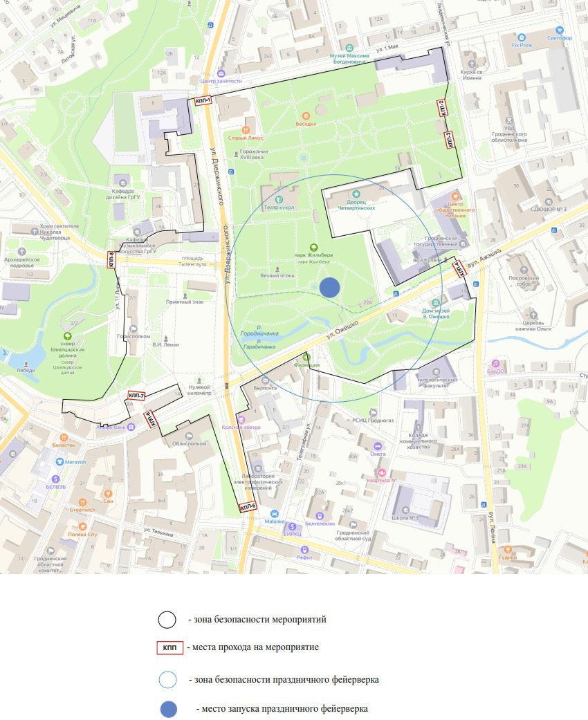Click the blue fireworks launch point on map

pos(331,288)
